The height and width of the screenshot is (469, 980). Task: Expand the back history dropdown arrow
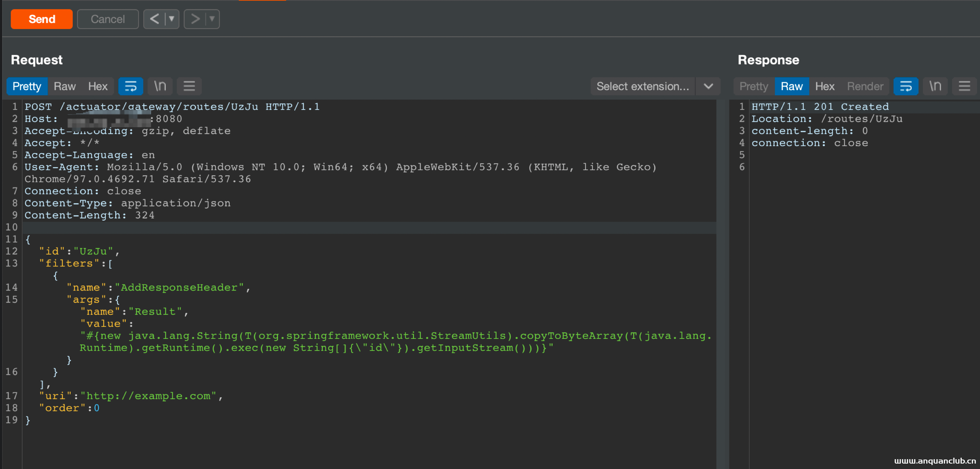[172, 19]
